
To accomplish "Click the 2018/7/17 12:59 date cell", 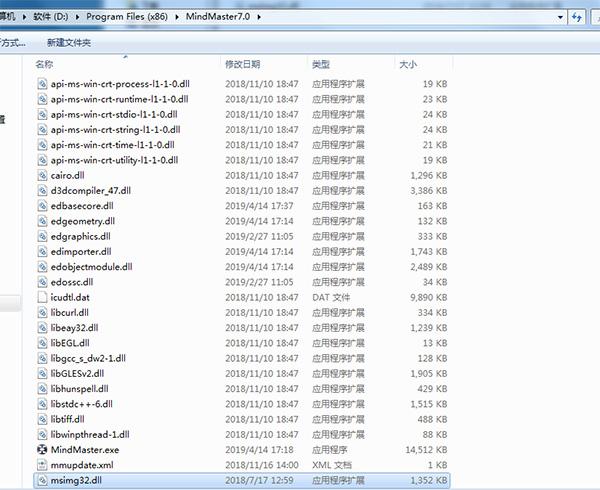I will 259,480.
